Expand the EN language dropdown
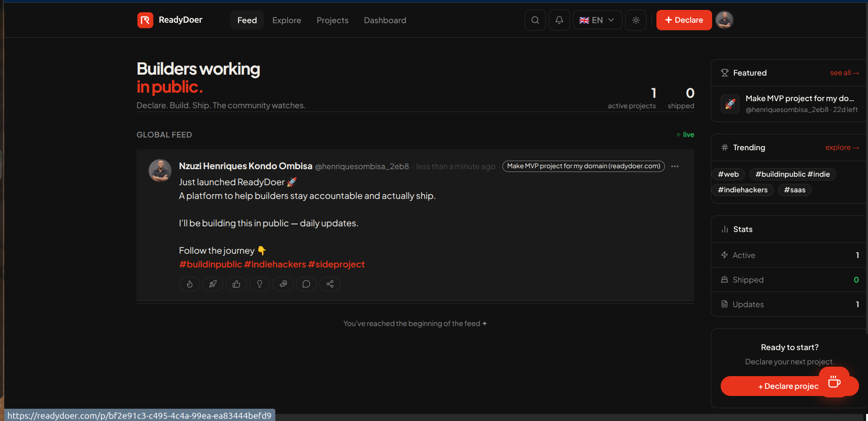The image size is (868, 421). click(x=597, y=20)
